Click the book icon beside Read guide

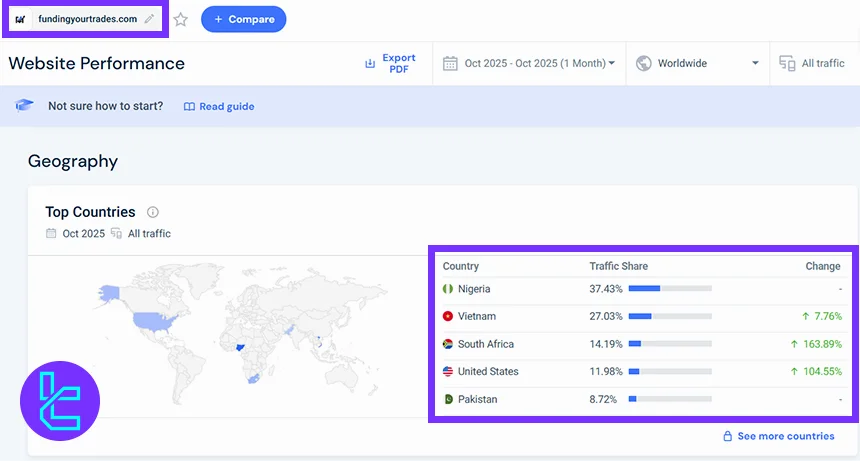(189, 106)
